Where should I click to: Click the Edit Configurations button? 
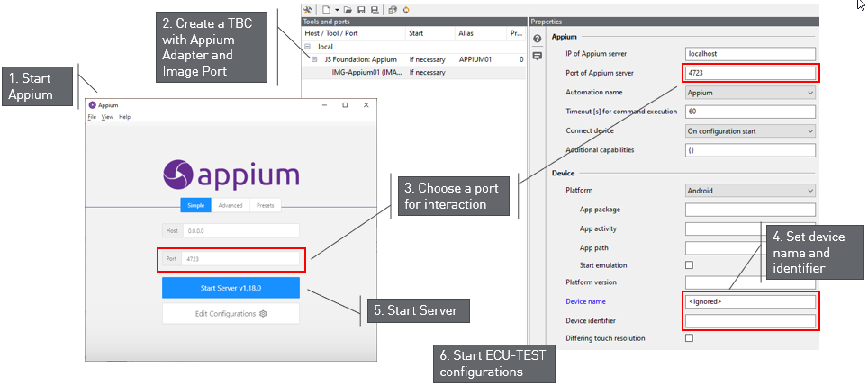point(231,314)
